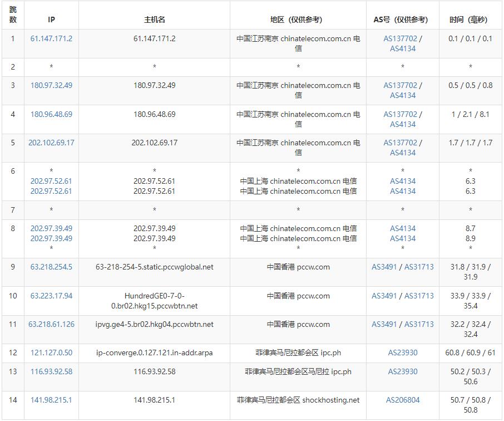Select hostname ip-converge.0.127.121.in-addr.arpa

154,353
